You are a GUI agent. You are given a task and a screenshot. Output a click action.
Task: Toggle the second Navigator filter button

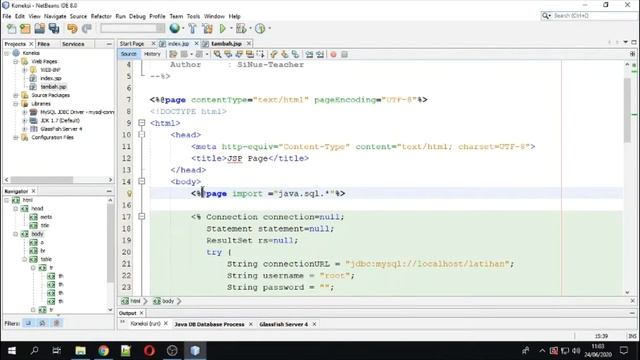42,323
